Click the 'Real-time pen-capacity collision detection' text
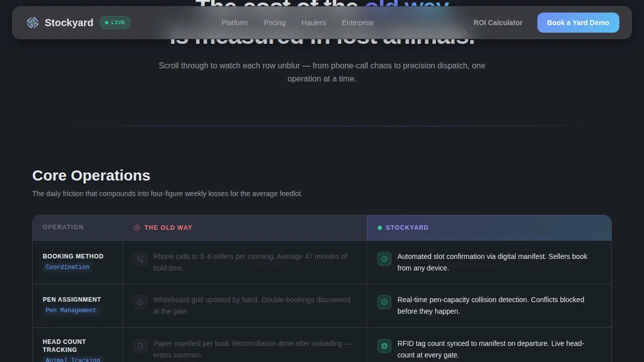This screenshot has width=644, height=362. point(491,305)
